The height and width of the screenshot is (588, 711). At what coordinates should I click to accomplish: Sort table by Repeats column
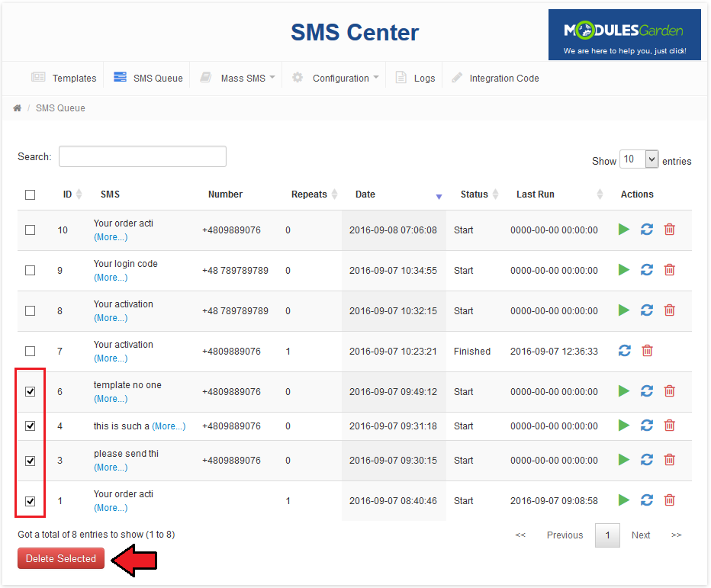(314, 194)
